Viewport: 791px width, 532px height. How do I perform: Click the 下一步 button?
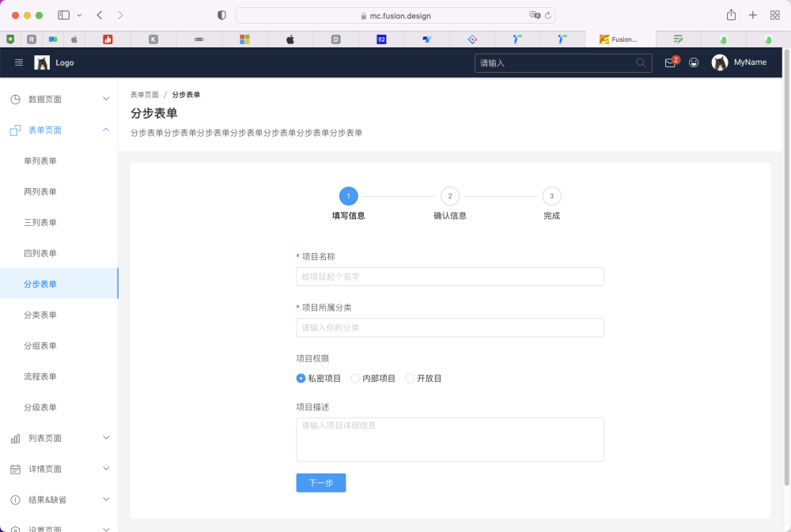pyautogui.click(x=320, y=482)
